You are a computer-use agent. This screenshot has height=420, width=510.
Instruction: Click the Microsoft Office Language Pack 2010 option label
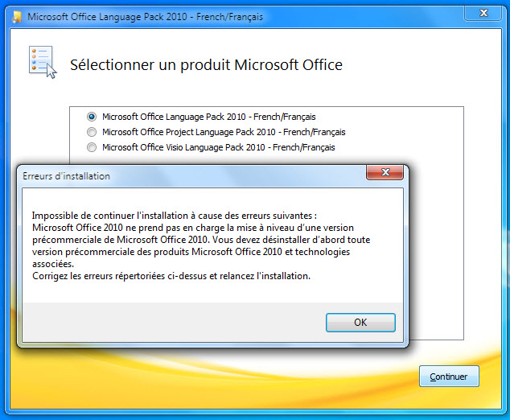click(x=209, y=117)
